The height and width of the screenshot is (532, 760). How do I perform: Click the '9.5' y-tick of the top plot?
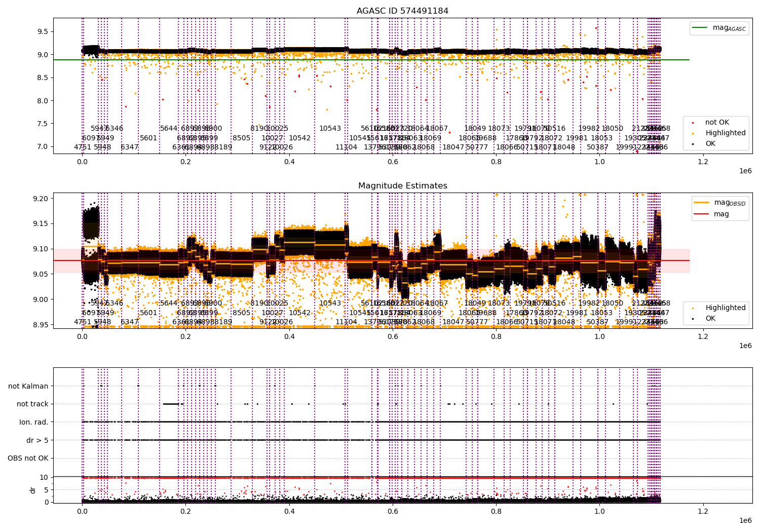coord(43,31)
